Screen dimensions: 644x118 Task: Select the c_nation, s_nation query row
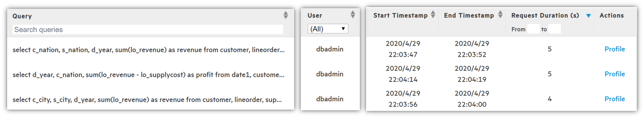point(149,50)
